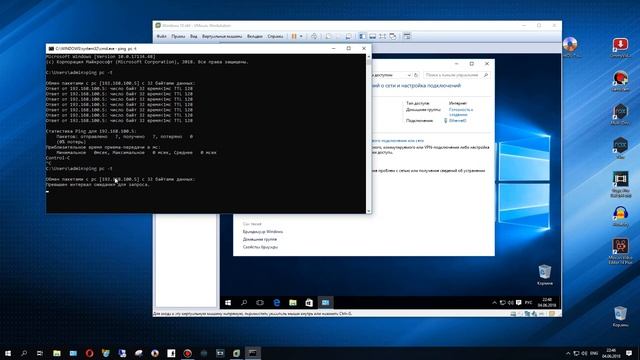Open Корзина in the guest VM desktop
The image size is (640, 360).
coord(545,274)
